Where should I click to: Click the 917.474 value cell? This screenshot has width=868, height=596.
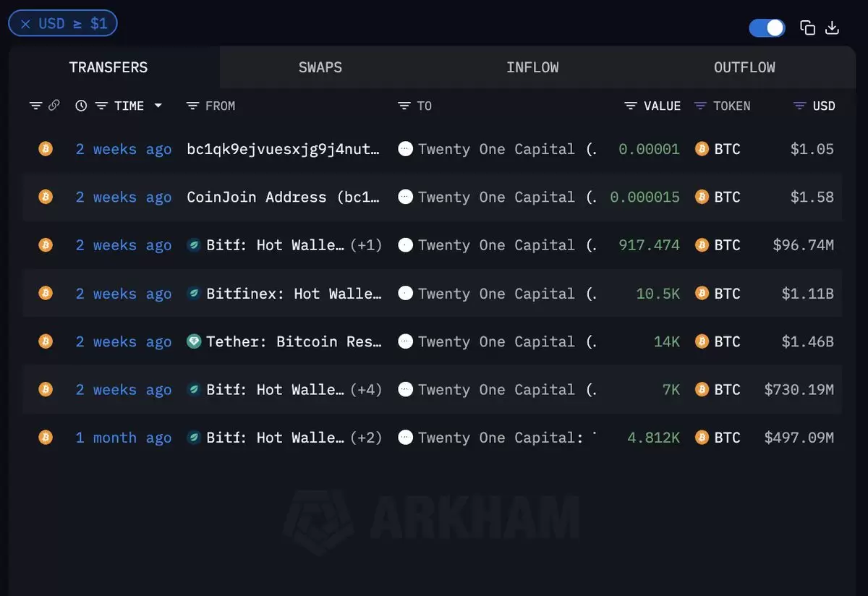(649, 245)
